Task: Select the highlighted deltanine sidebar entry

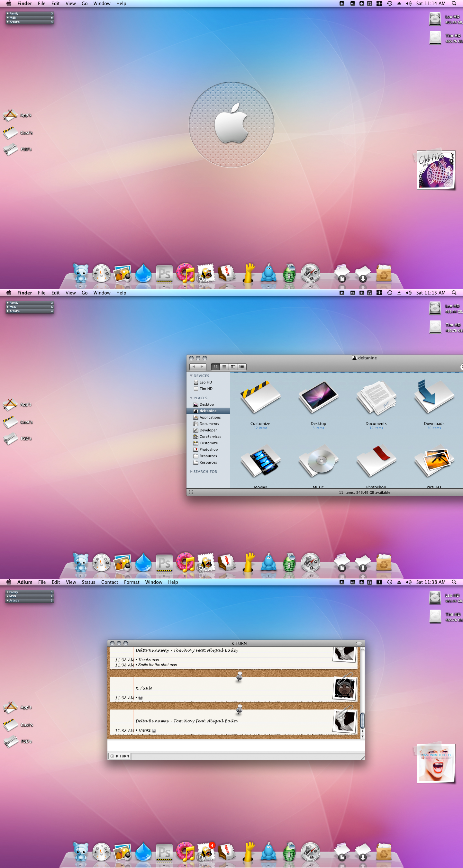Action: click(208, 411)
